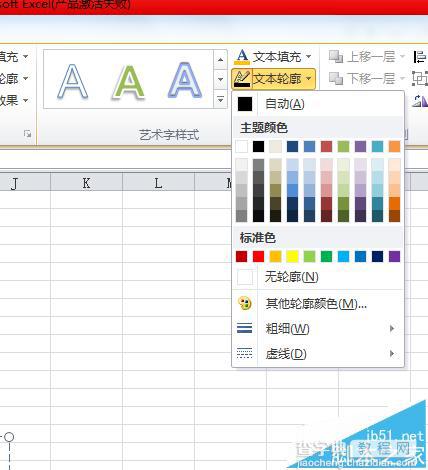Open the Weight submenu
The image size is (428, 470).
pos(318,329)
